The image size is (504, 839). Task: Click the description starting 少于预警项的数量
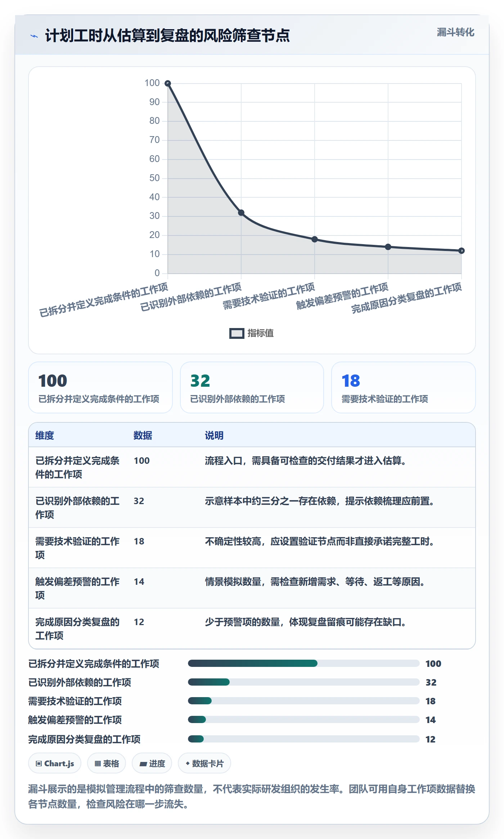tap(306, 622)
